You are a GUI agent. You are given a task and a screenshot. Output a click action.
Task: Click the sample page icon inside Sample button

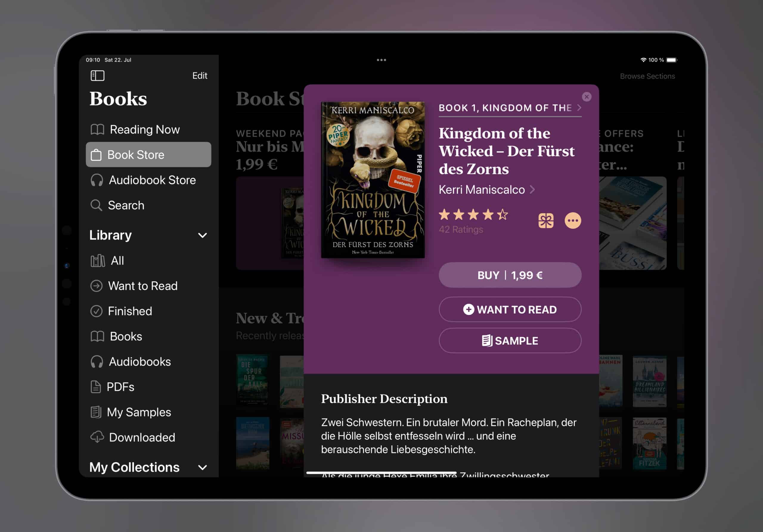pyautogui.click(x=487, y=341)
